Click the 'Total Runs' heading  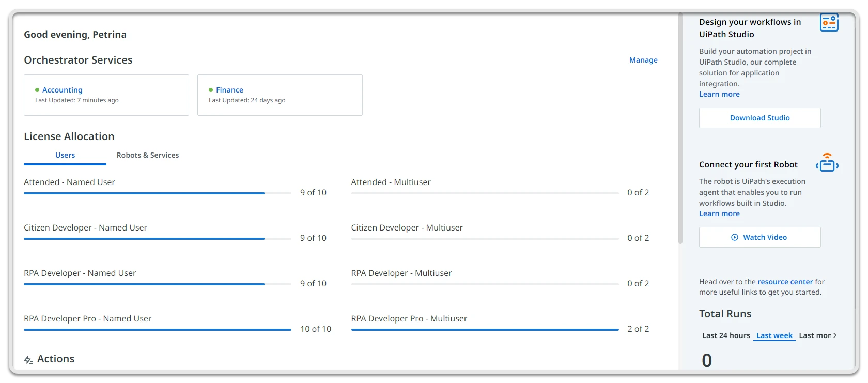(x=725, y=314)
